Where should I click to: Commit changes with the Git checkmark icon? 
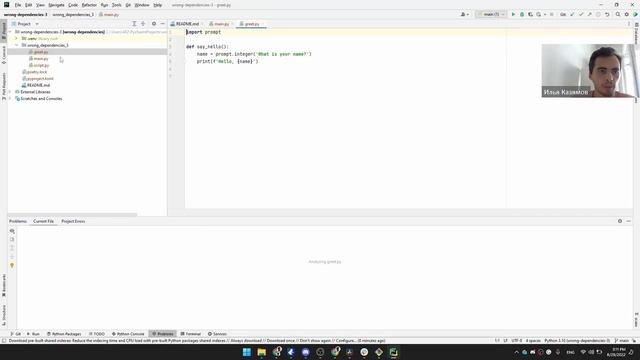click(x=581, y=14)
